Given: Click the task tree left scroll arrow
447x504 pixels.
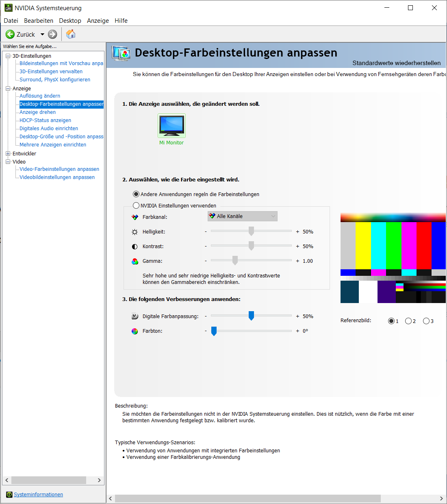Looking at the screenshot, I should click(x=7, y=480).
